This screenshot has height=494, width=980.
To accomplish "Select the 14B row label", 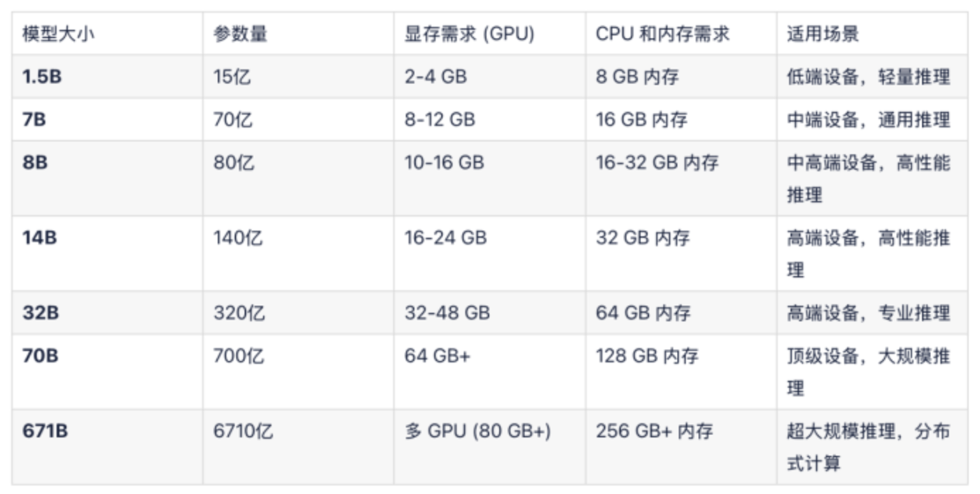I will click(x=39, y=238).
